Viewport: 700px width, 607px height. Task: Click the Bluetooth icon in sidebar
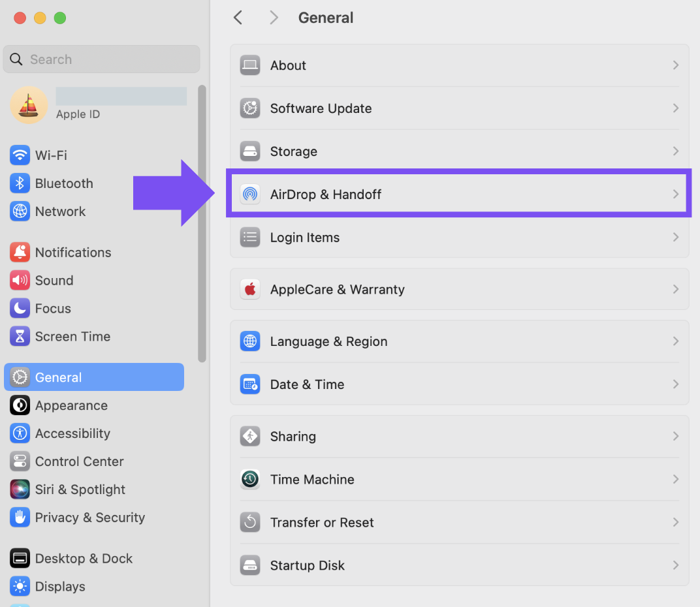pyautogui.click(x=20, y=183)
